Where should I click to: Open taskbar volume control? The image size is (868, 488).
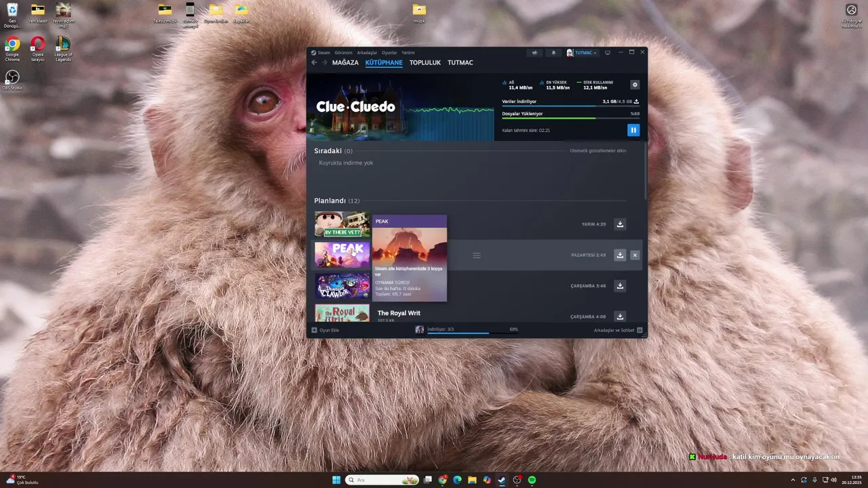pyautogui.click(x=833, y=480)
